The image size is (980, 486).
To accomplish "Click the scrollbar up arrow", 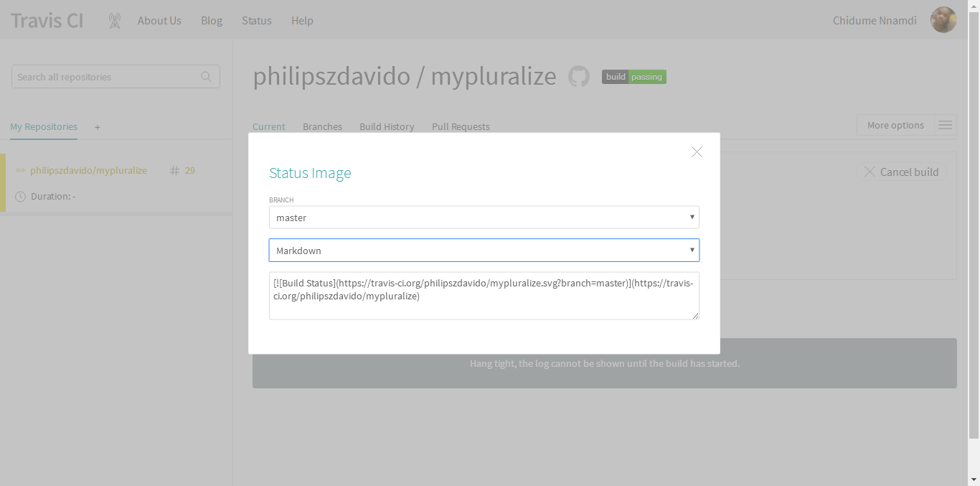I will (x=974, y=5).
